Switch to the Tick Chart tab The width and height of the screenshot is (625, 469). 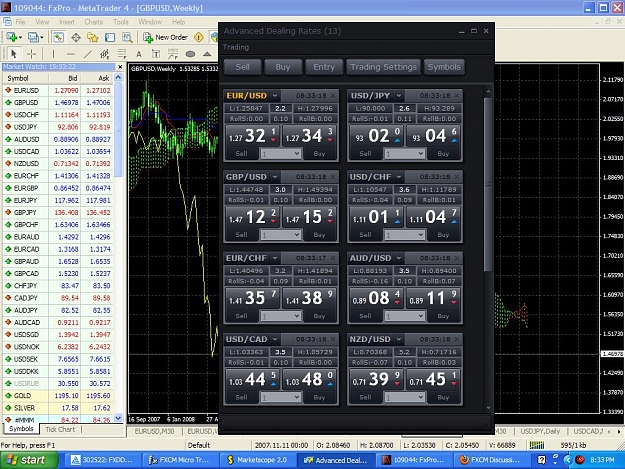pos(60,429)
